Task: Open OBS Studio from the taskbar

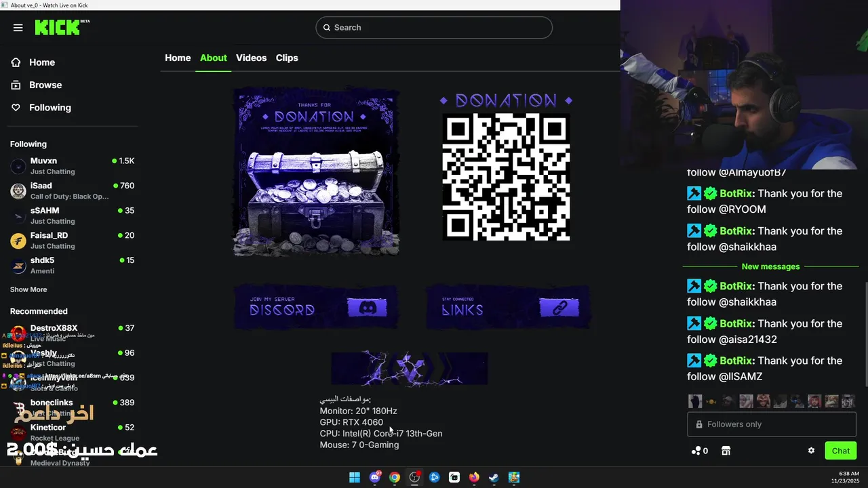Action: (x=414, y=477)
